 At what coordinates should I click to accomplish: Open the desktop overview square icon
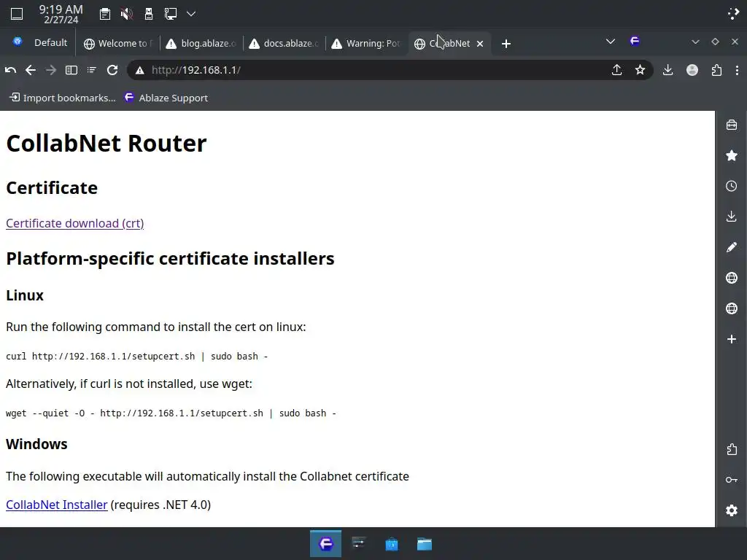click(17, 14)
